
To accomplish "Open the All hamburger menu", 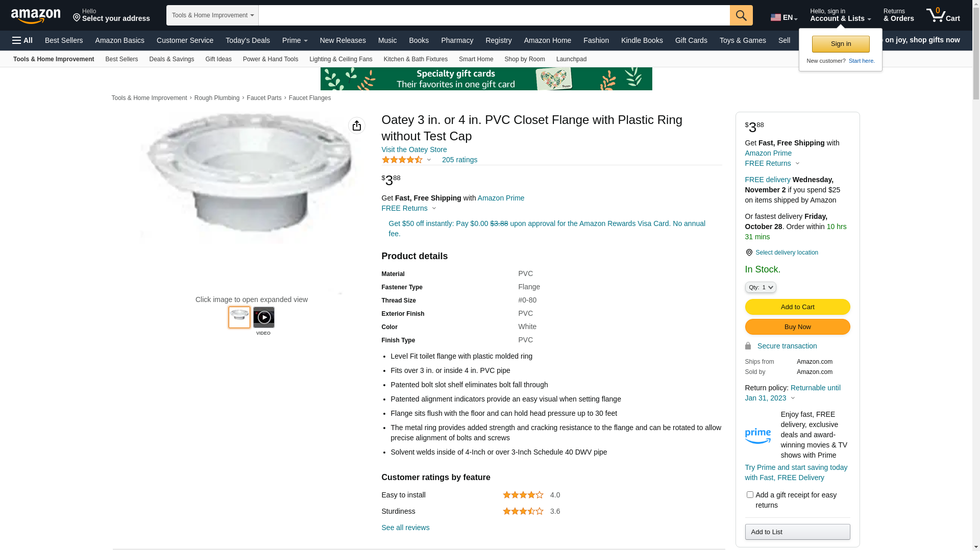I will [22, 40].
